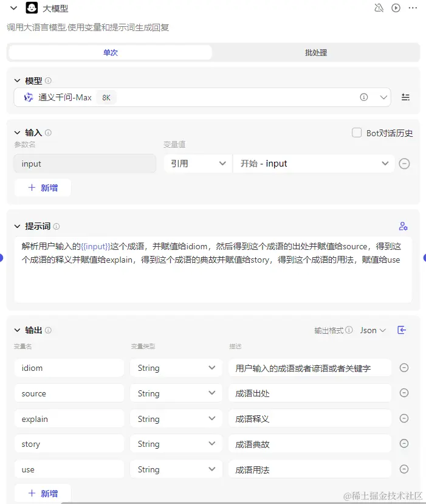Image resolution: width=426 pixels, height=504 pixels.
Task: Click info icon next to 模型
Action: 48,80
